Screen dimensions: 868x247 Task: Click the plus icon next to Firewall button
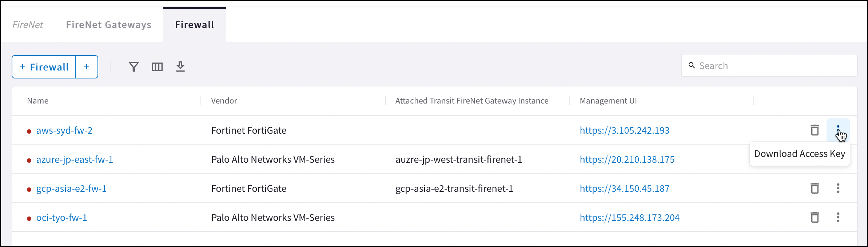click(87, 66)
